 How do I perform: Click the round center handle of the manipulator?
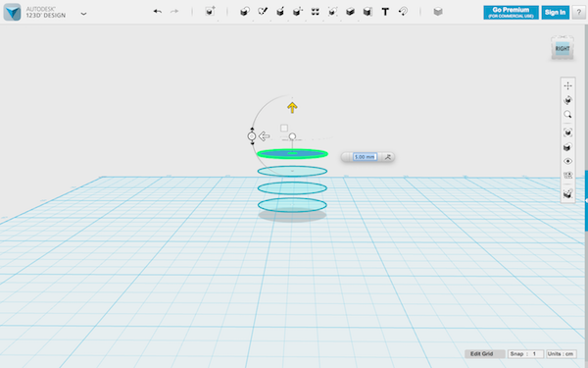[x=292, y=136]
